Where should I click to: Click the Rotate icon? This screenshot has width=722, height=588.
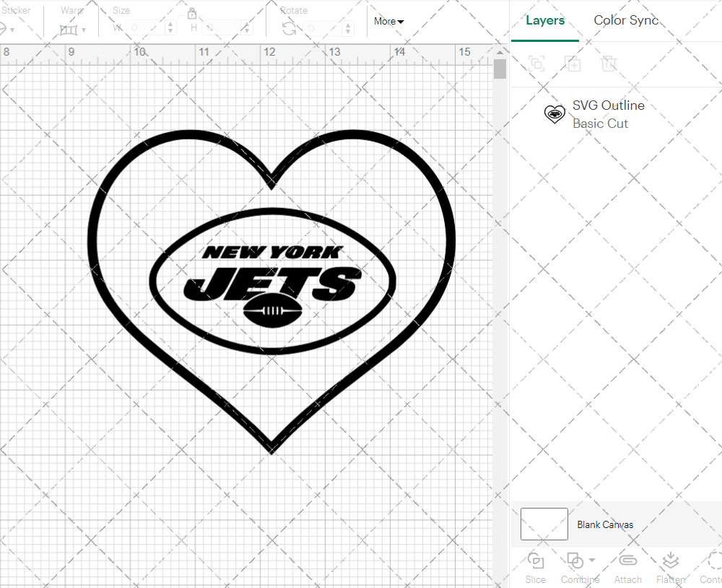coord(290,28)
